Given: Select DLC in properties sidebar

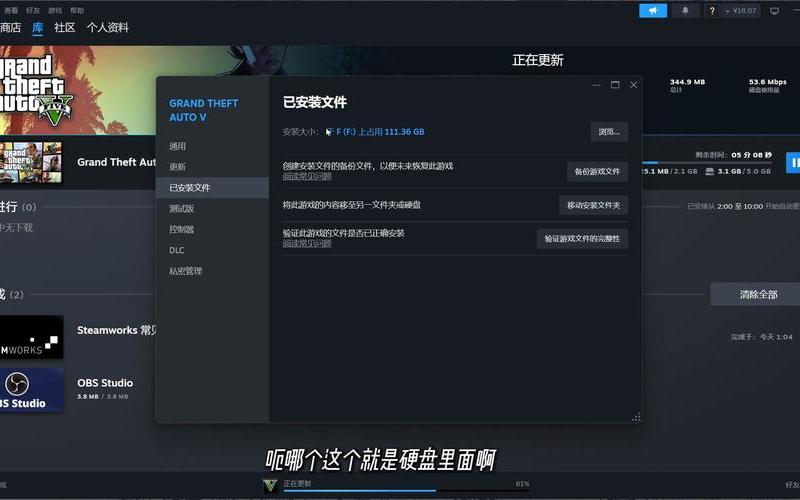Looking at the screenshot, I should (212, 251).
